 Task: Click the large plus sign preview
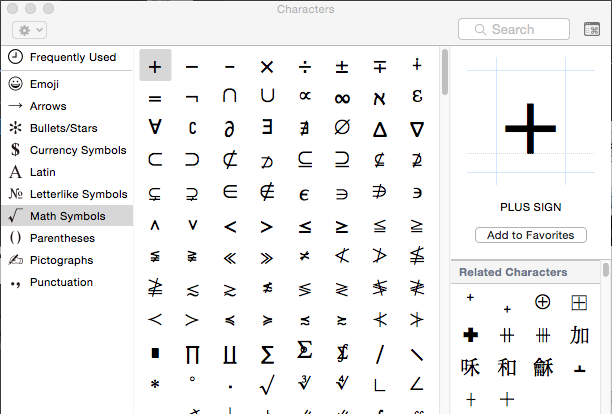tap(530, 128)
